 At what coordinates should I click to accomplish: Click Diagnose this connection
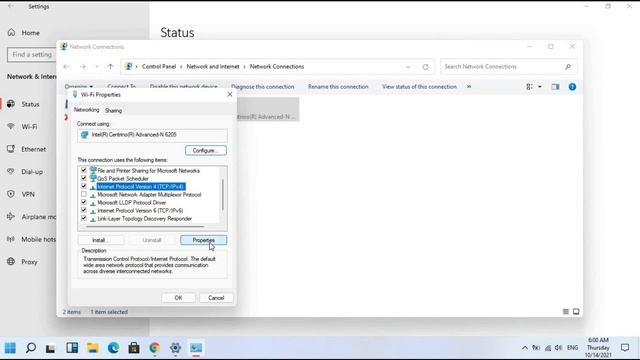[x=262, y=87]
